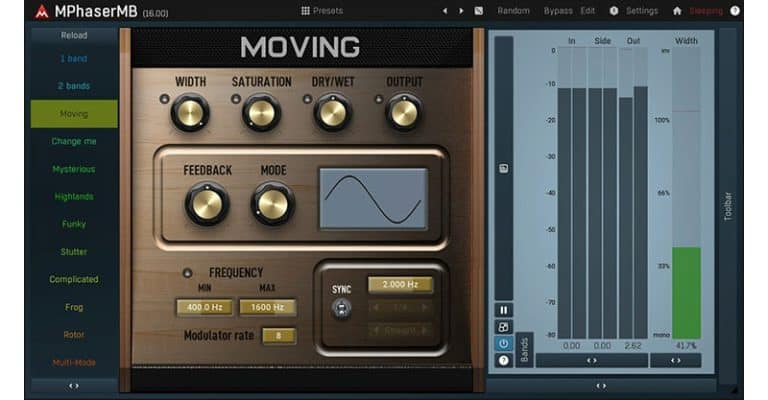Select the Mysterious preset
This screenshot has width=768, height=400.
click(74, 169)
